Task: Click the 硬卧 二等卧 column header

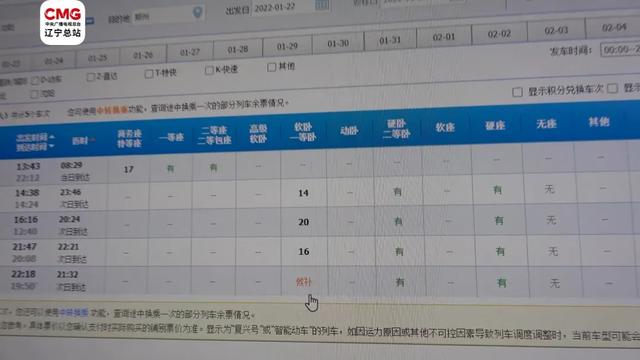Action: coord(396,129)
